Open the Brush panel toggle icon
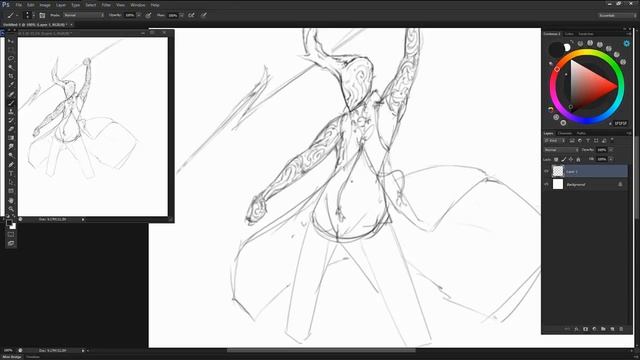The image size is (640, 360). pyautogui.click(x=42, y=15)
